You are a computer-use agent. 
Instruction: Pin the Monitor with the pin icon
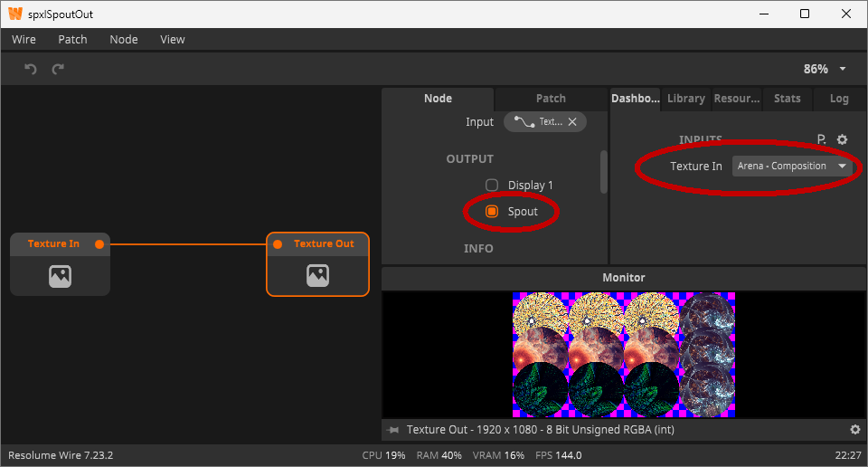tap(392, 430)
